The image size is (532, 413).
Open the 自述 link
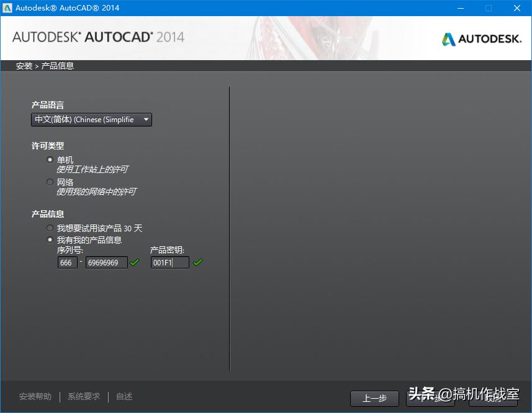click(124, 396)
